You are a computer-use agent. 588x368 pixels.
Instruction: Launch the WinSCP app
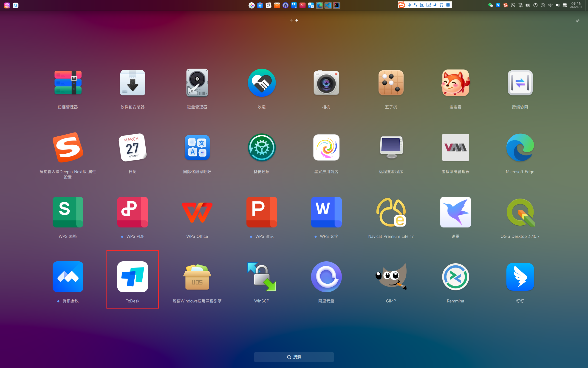click(x=262, y=277)
